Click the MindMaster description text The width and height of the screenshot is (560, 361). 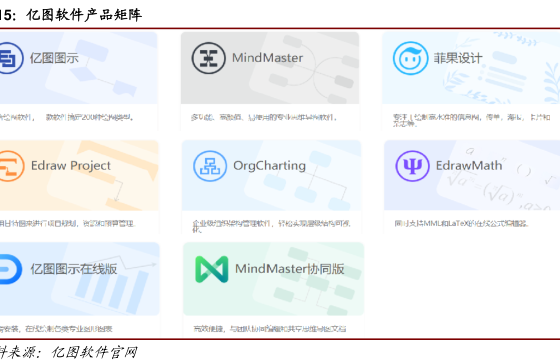[264, 117]
